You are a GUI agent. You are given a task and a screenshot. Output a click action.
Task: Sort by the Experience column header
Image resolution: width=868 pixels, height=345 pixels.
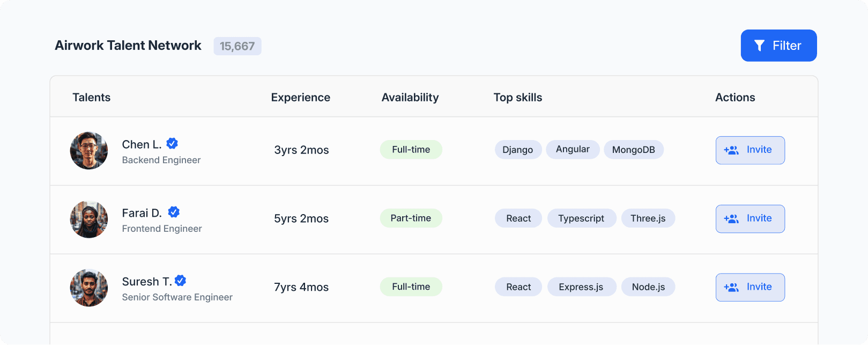click(300, 98)
